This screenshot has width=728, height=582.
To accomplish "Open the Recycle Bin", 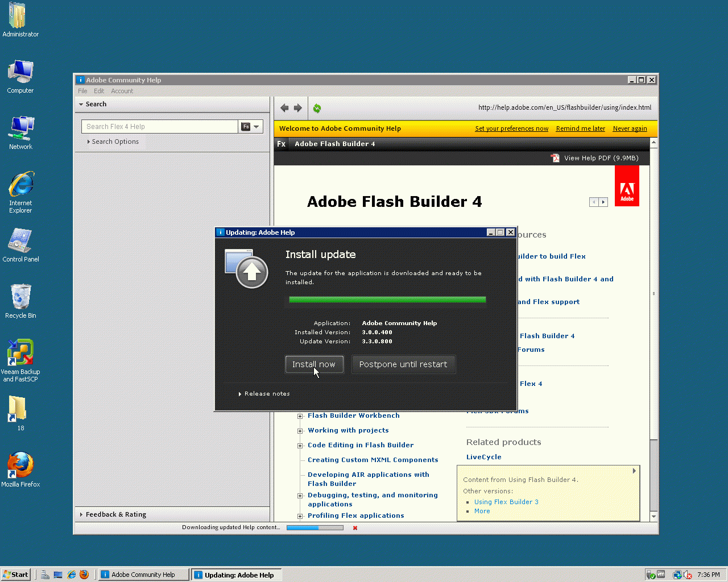I will [20, 302].
